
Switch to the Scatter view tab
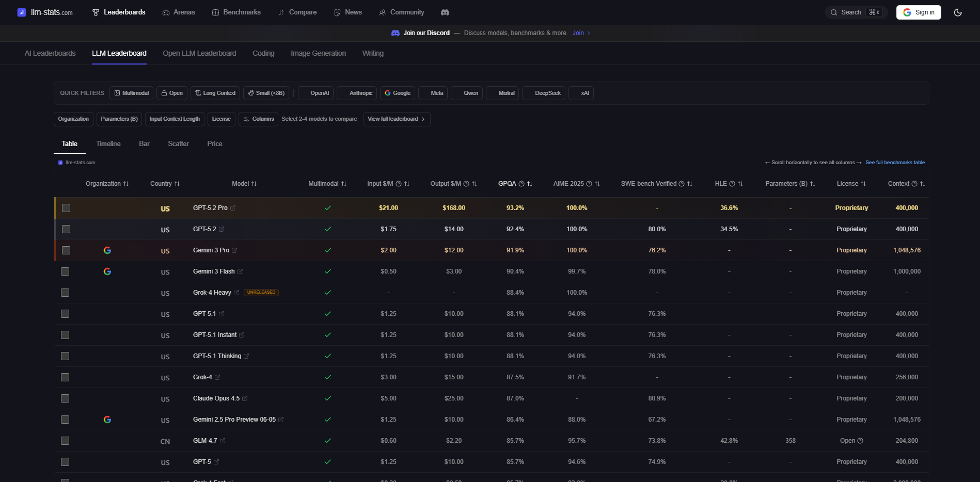click(178, 144)
